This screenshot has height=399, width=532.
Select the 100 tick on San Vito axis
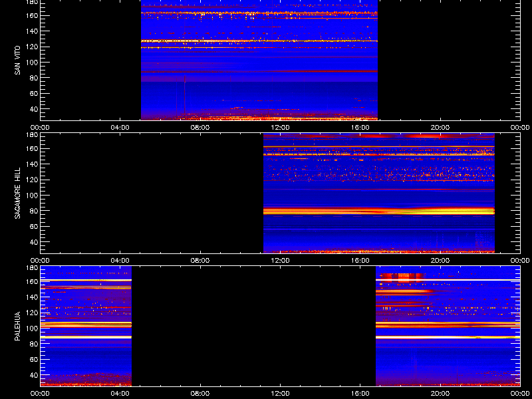(x=33, y=63)
